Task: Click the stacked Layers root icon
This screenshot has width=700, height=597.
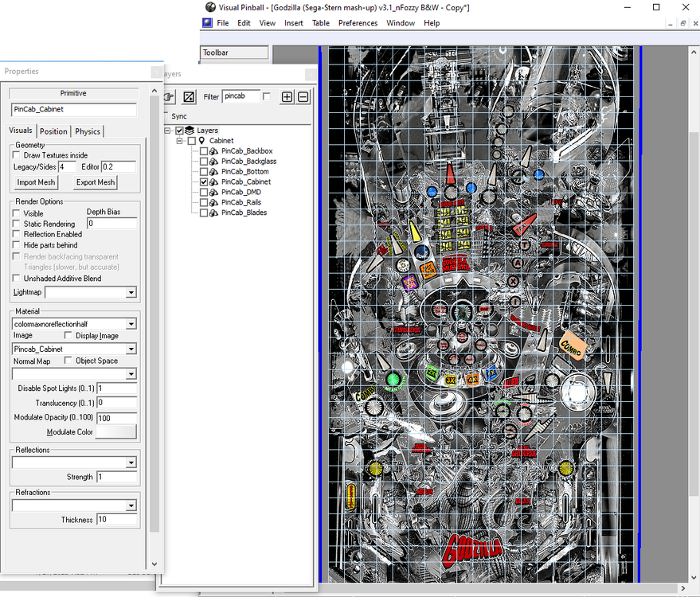Action: tap(190, 131)
